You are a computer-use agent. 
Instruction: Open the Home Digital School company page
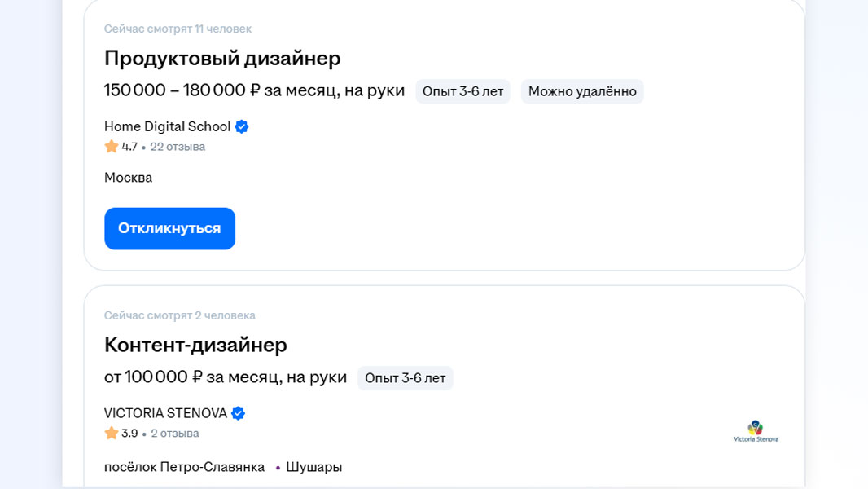click(x=167, y=126)
